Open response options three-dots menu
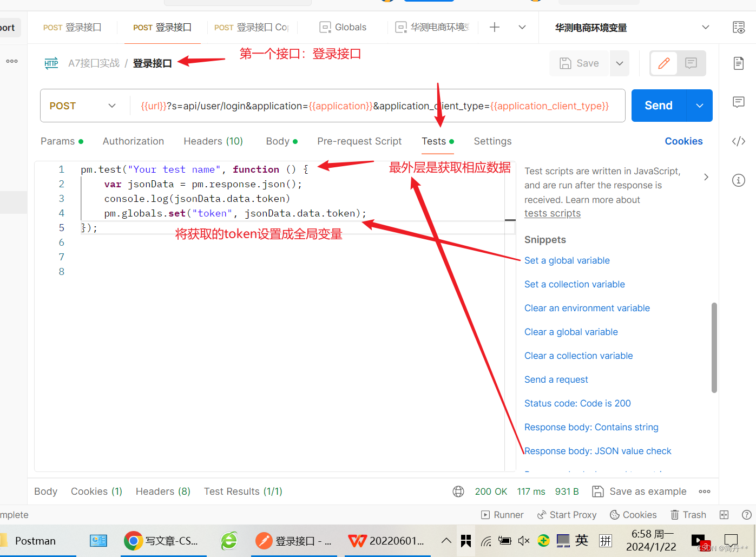The image size is (756, 557). click(705, 492)
